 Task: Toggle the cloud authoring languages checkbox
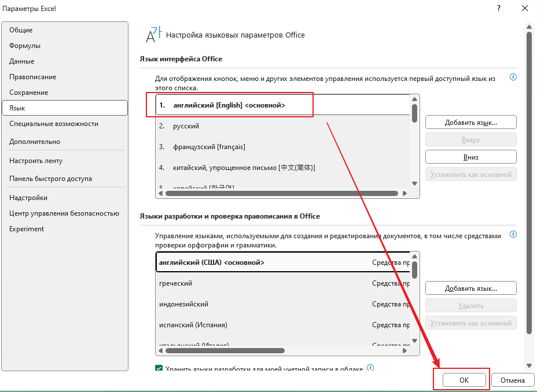[x=159, y=368]
